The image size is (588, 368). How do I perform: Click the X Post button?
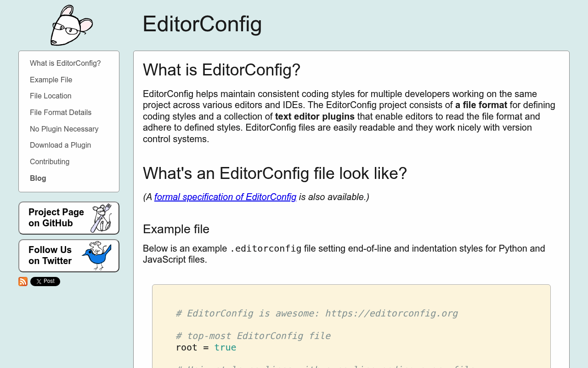[x=45, y=282]
